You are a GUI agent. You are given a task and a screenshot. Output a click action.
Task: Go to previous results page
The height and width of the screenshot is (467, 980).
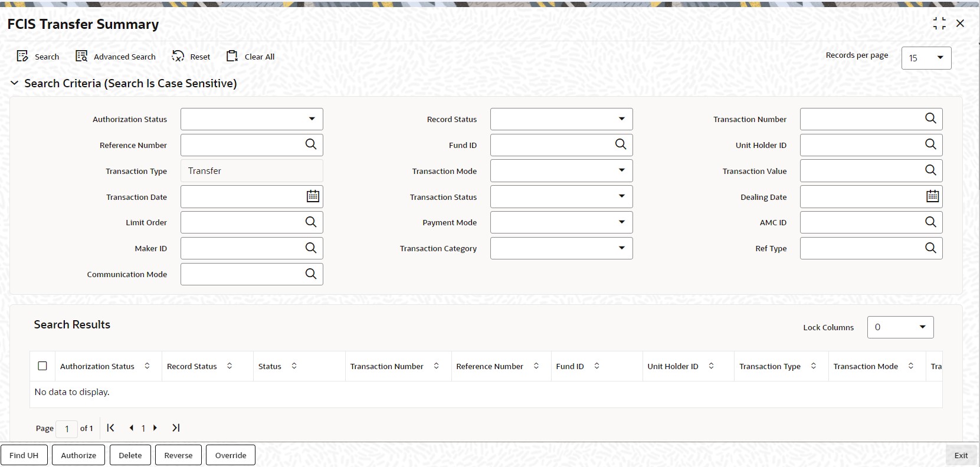click(x=131, y=428)
